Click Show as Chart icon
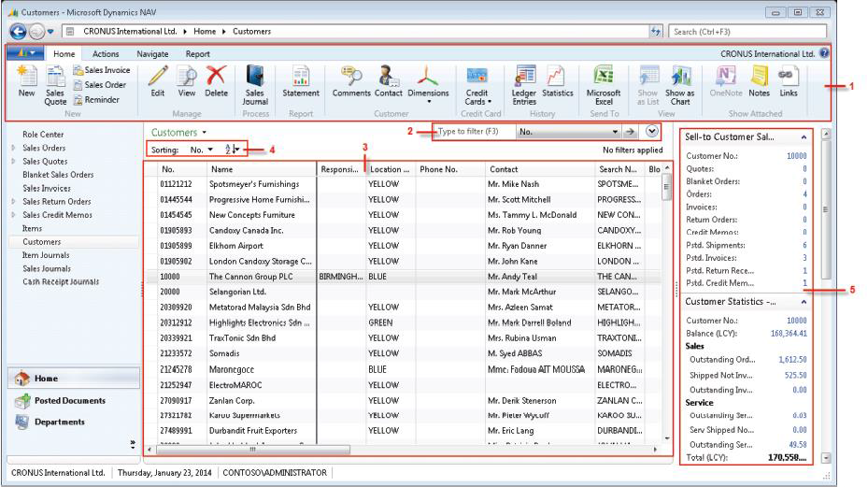Screen dimensions: 868x487 coord(680,85)
